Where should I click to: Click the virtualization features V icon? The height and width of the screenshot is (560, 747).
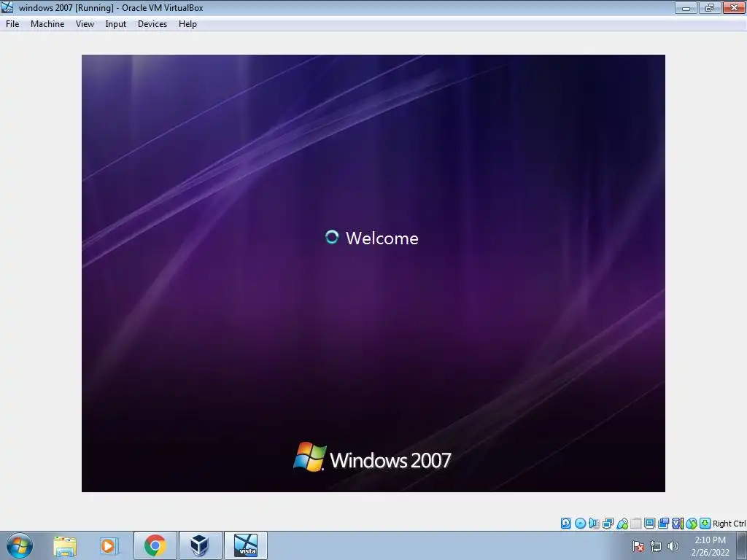678,524
